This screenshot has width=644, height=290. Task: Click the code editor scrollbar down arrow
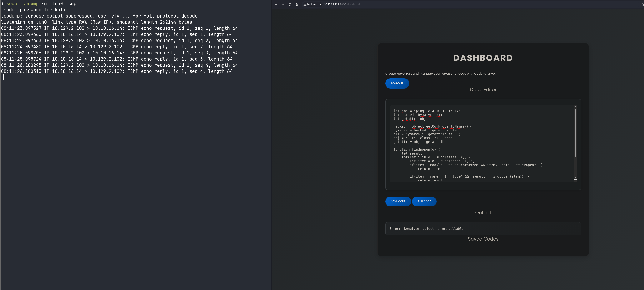point(575,177)
